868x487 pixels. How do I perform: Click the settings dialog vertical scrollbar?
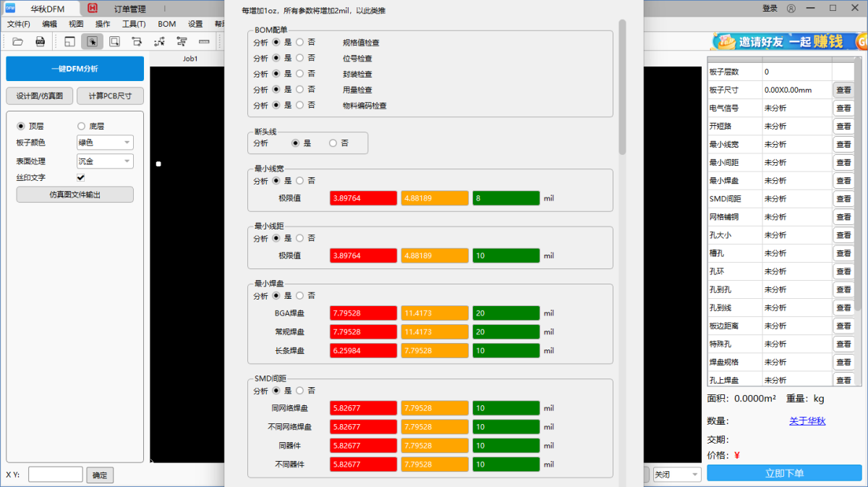(622, 87)
